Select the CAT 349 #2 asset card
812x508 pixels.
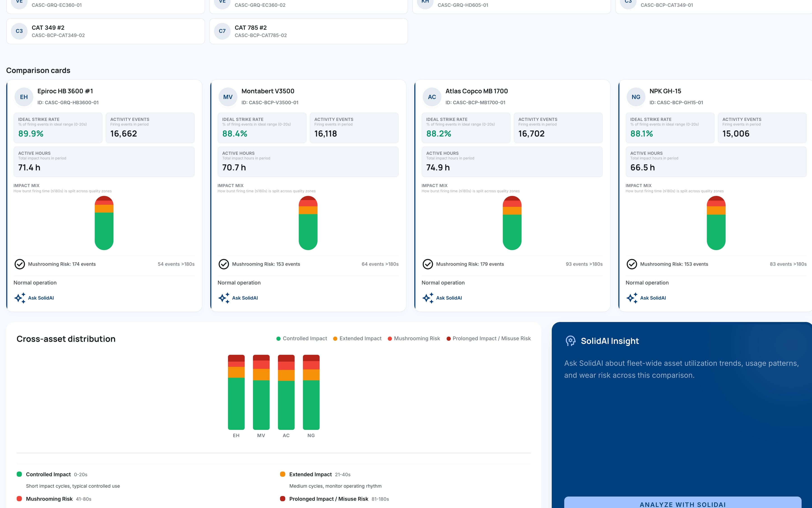pos(105,31)
